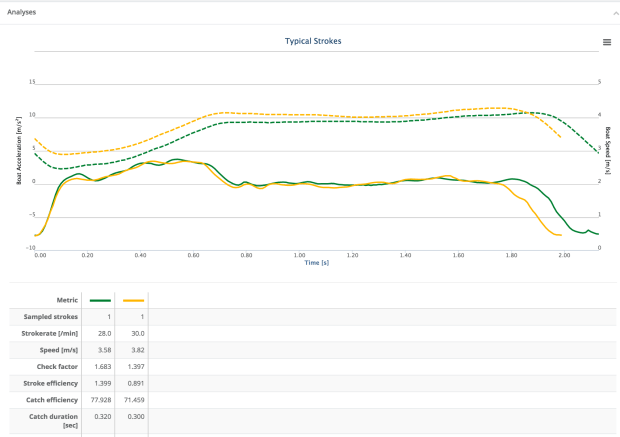Select the green line legend swatch
620x437 pixels.
(99, 299)
